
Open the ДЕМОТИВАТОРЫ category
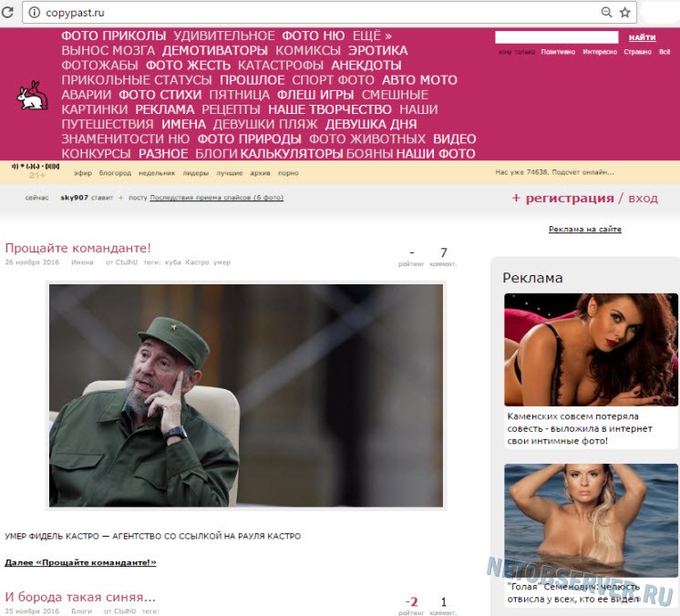click(x=215, y=50)
